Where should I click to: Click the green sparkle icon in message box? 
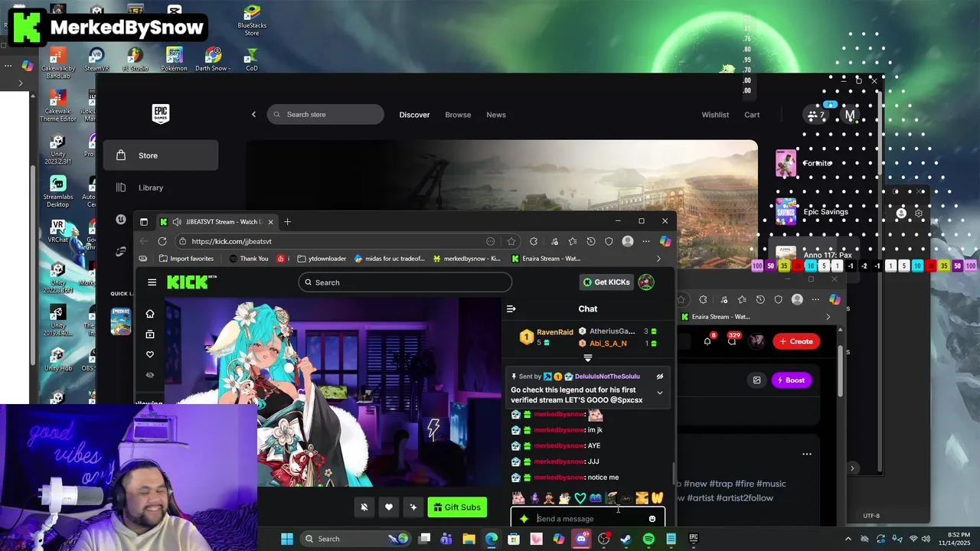pos(524,519)
